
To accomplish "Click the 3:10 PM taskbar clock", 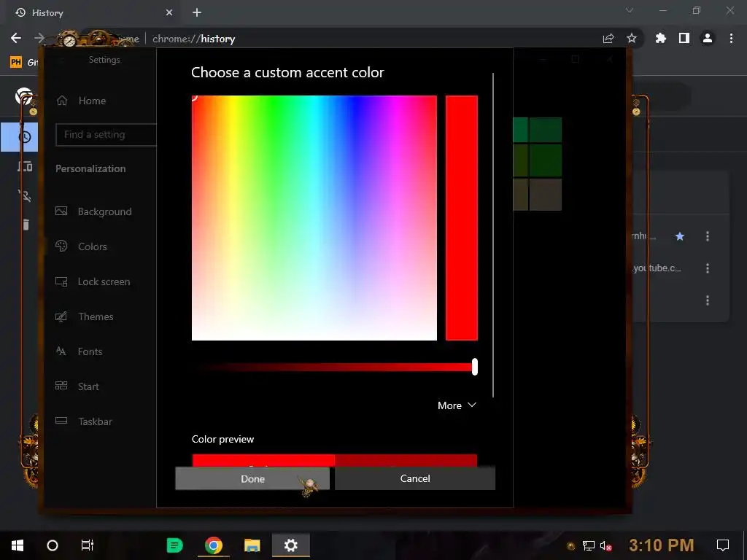I will [x=661, y=545].
